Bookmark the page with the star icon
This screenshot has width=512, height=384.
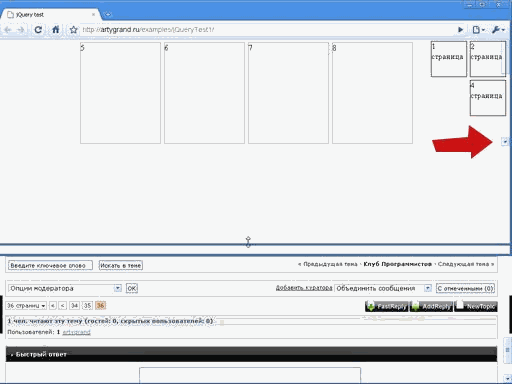(73, 30)
